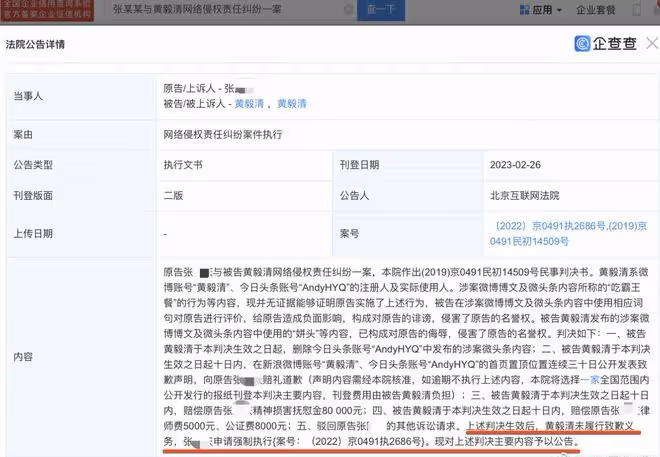Clear the search field with x icon
Viewport: 660px width, 457px height.
348,9
